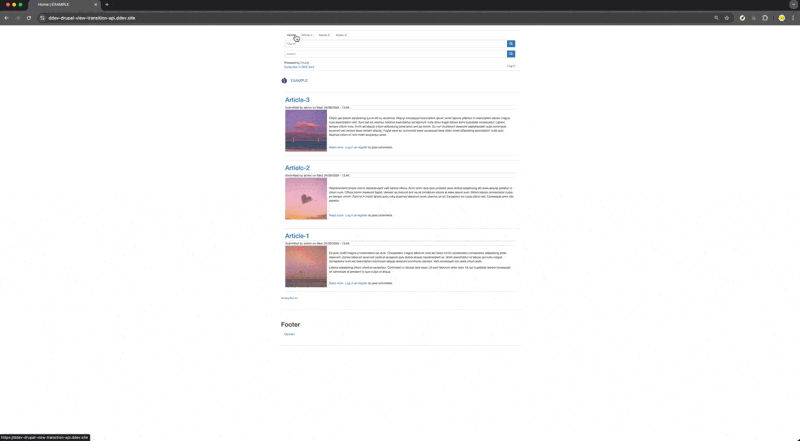The height and width of the screenshot is (441, 800).
Task: Open the browser extensions puzzle icon
Action: pyautogui.click(x=765, y=18)
